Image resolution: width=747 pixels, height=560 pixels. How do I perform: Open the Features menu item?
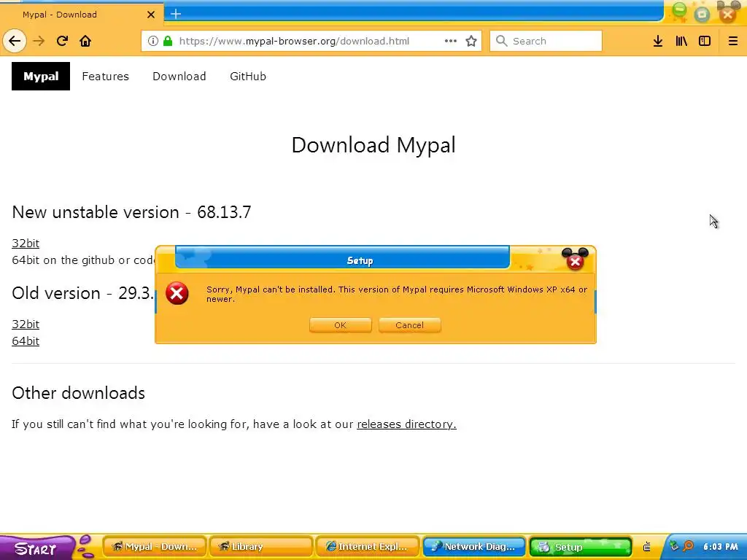105,76
